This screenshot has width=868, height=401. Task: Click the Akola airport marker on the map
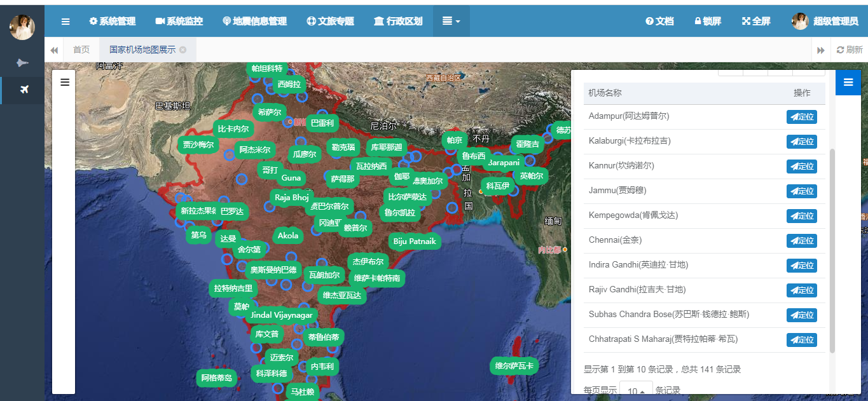288,236
